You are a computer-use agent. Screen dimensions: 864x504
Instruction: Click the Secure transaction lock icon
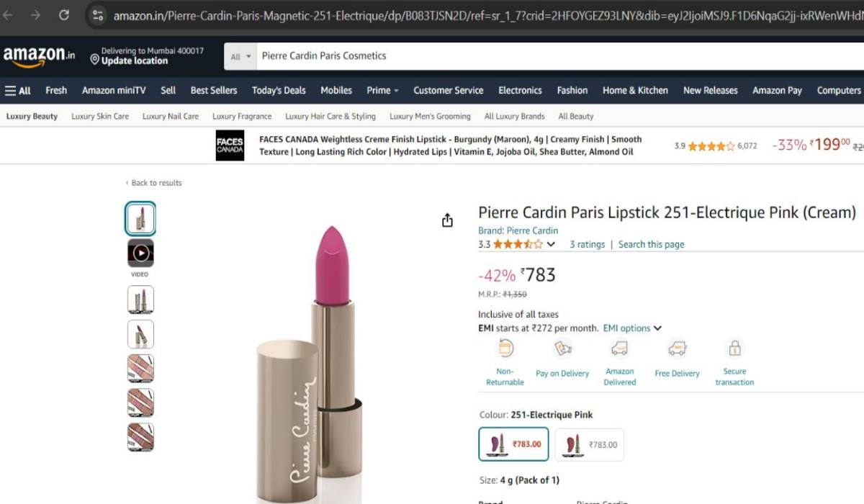(x=734, y=348)
